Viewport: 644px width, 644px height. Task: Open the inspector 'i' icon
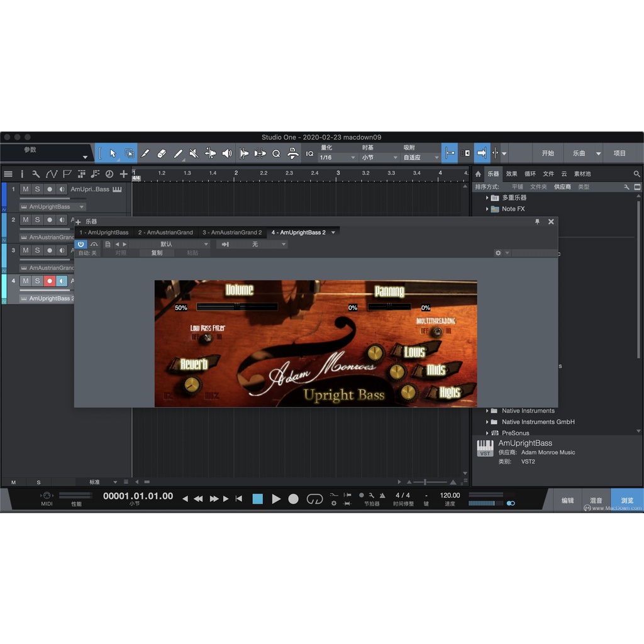[x=22, y=174]
